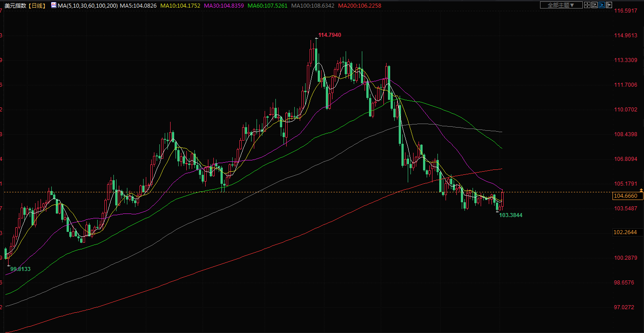Select the magenta MA30:104.8359 legend entry
Screen dimensions: 644x333
pyautogui.click(x=225, y=5)
